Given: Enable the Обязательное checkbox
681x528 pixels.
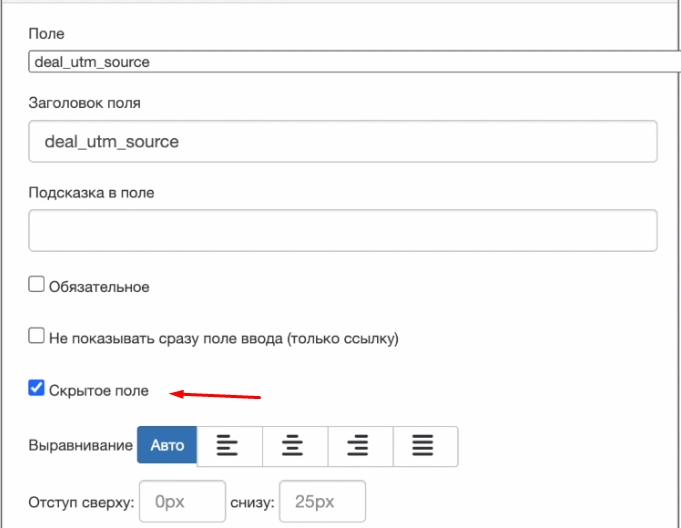Looking at the screenshot, I should 37,285.
